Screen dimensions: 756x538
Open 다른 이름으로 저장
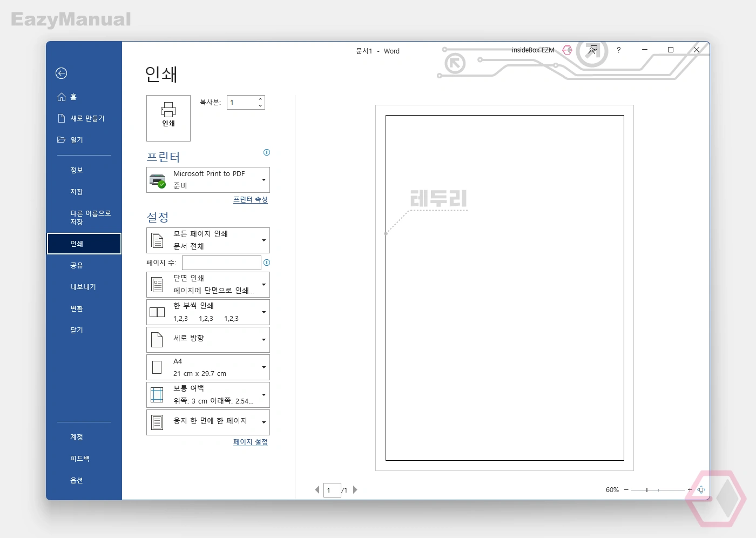pyautogui.click(x=84, y=218)
